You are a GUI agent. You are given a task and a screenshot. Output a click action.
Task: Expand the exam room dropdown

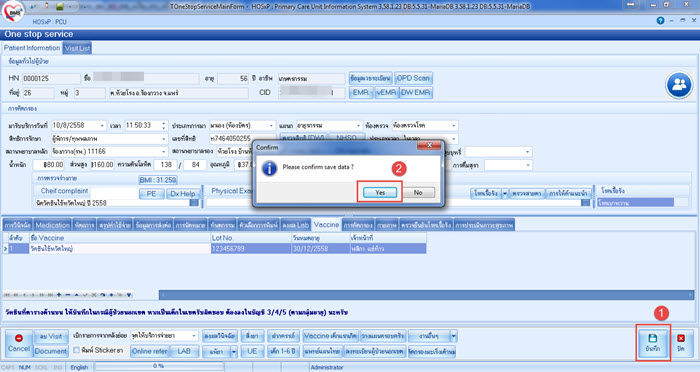point(454,125)
